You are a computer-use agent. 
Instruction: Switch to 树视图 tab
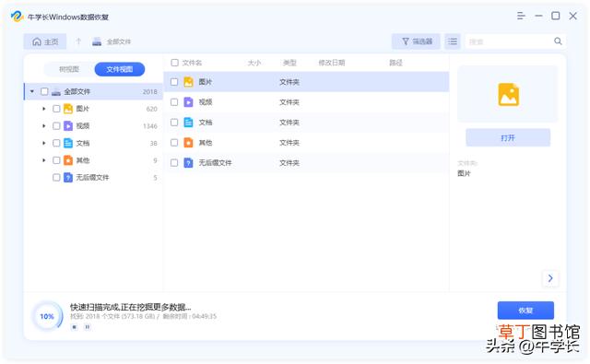pos(69,69)
